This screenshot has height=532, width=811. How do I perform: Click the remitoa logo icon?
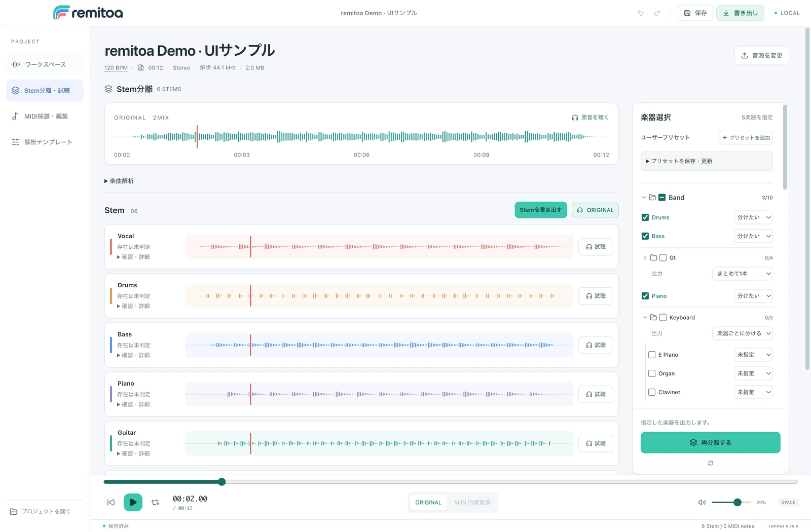click(x=61, y=13)
